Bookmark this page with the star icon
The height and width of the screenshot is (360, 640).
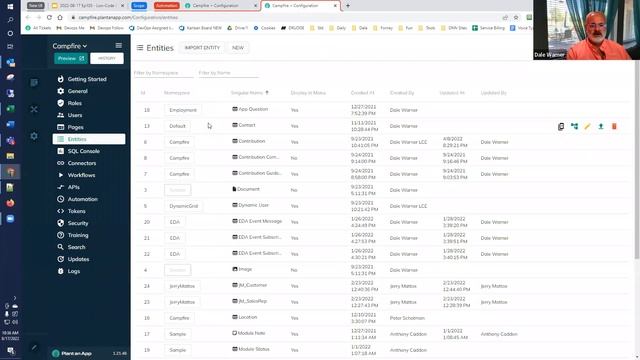tap(516, 18)
